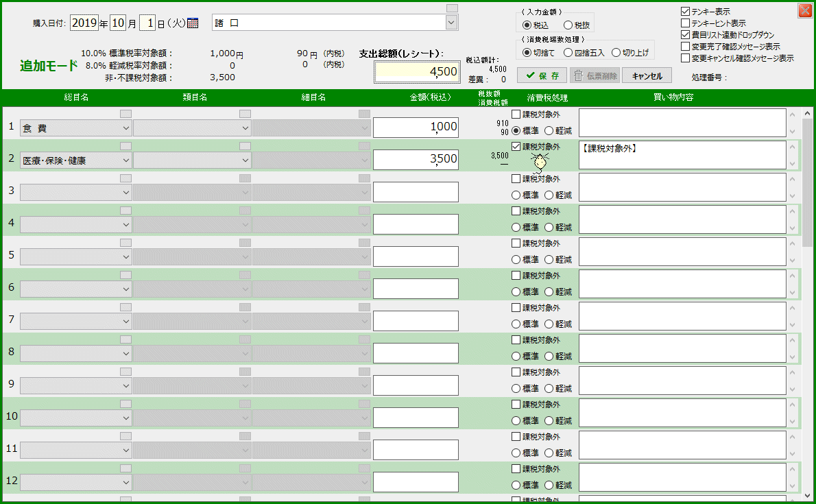816x504 pixels.
Task: Open row 2 類目名 dropdown
Action: (192, 160)
